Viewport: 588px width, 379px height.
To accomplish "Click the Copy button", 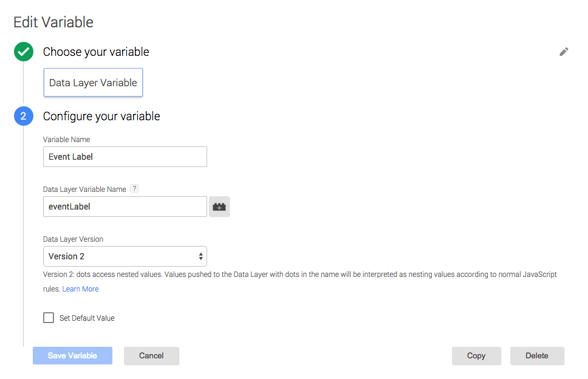I will (x=476, y=356).
